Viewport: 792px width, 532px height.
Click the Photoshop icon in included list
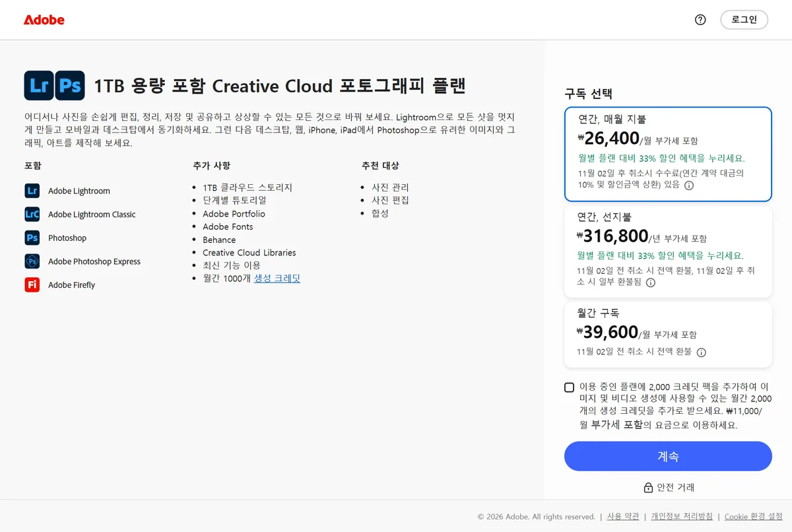click(x=32, y=238)
